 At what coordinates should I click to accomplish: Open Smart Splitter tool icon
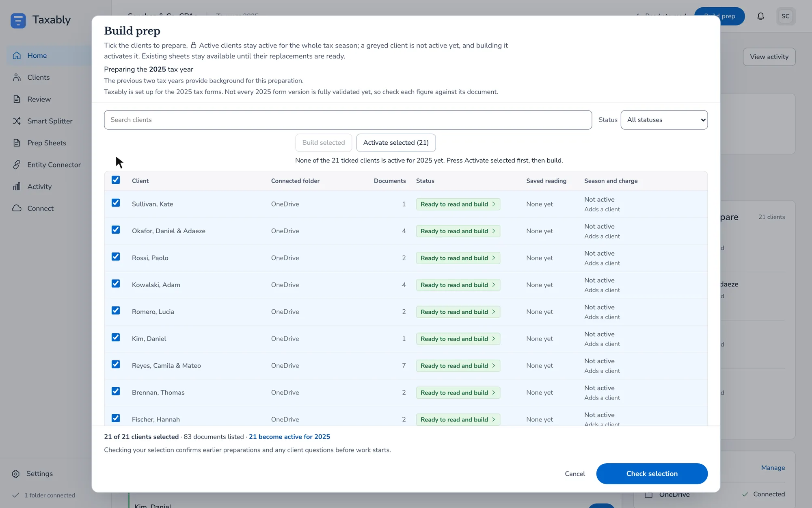coord(17,121)
